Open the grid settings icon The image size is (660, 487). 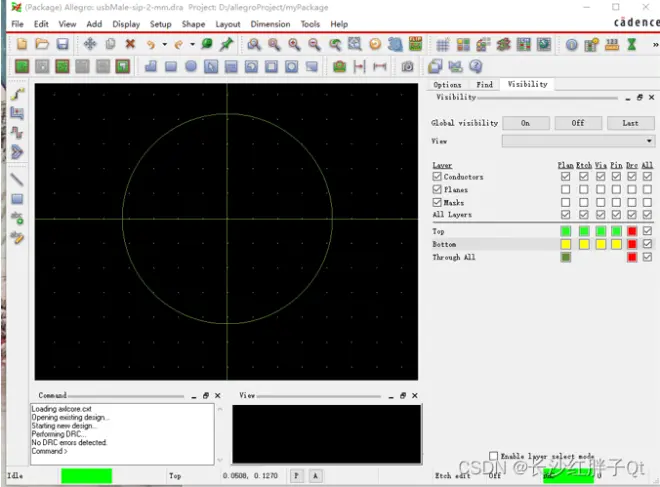443,45
